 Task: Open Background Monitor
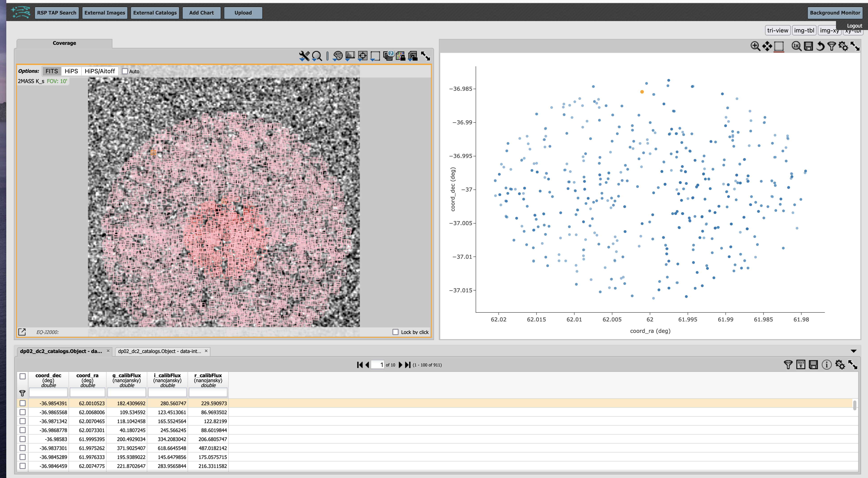835,13
